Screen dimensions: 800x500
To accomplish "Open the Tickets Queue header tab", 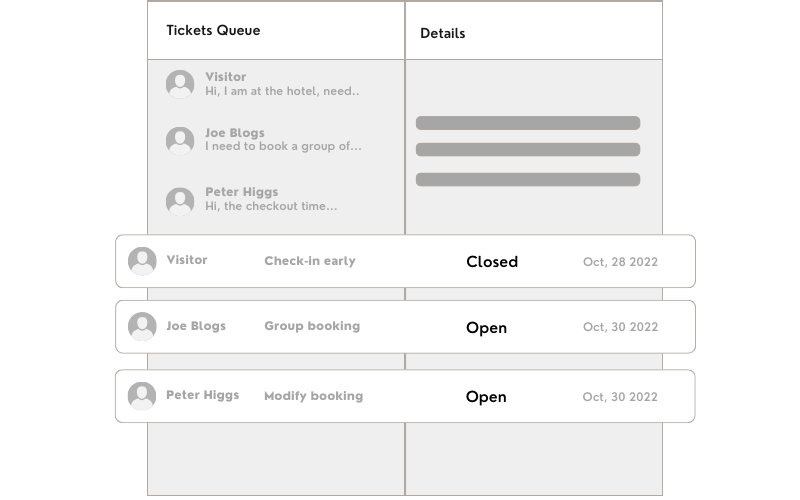I will point(213,30).
